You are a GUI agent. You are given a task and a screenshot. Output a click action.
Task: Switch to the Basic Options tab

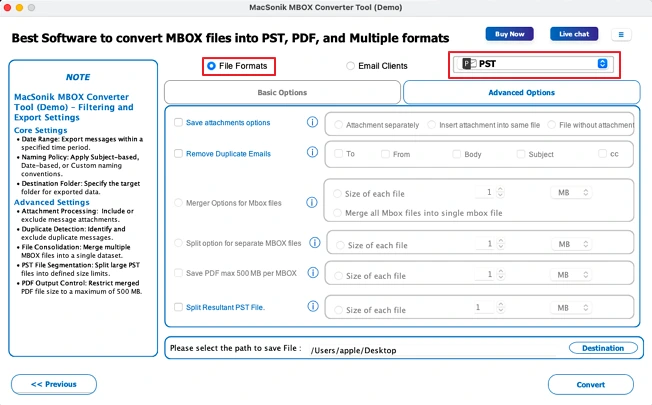pos(282,92)
